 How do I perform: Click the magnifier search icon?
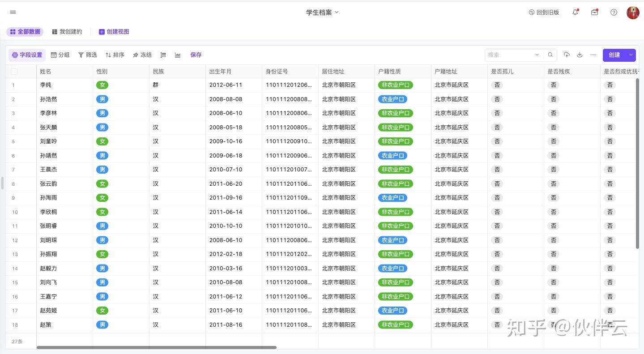point(550,55)
